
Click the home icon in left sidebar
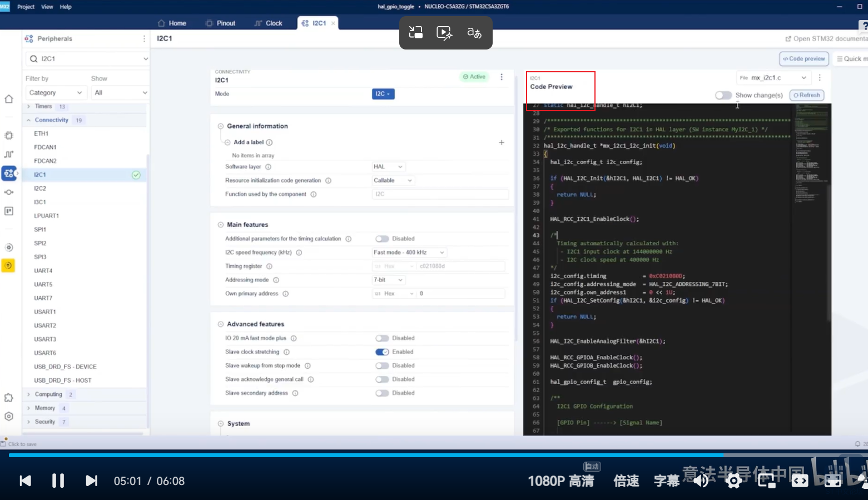(9, 99)
